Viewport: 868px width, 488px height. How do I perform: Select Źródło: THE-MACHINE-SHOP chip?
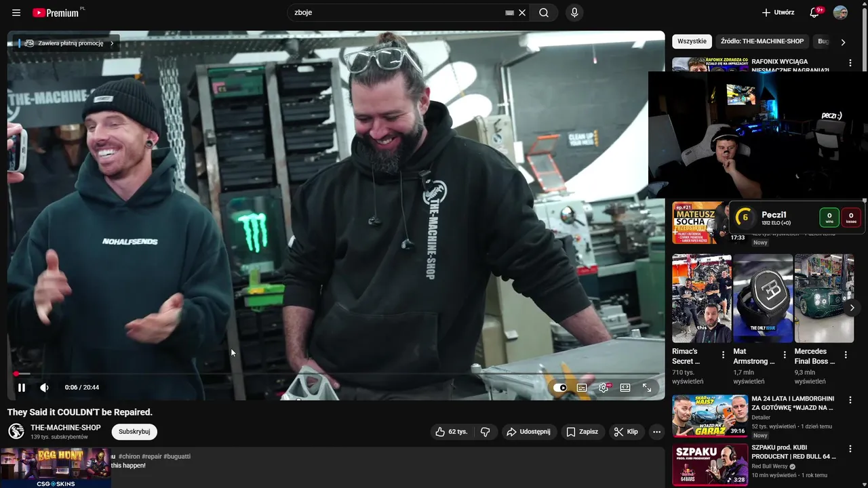coord(762,41)
